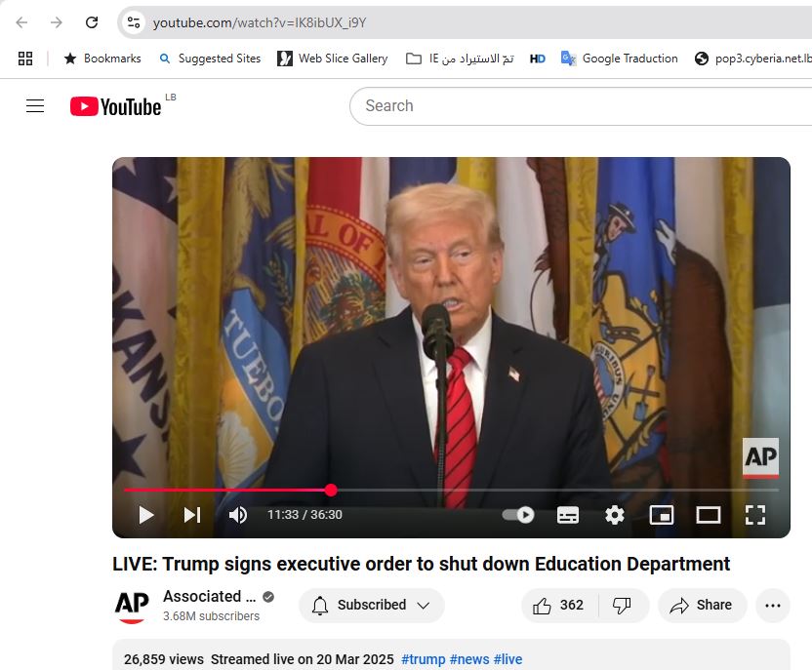Dislike the video
812x670 pixels.
coord(623,606)
